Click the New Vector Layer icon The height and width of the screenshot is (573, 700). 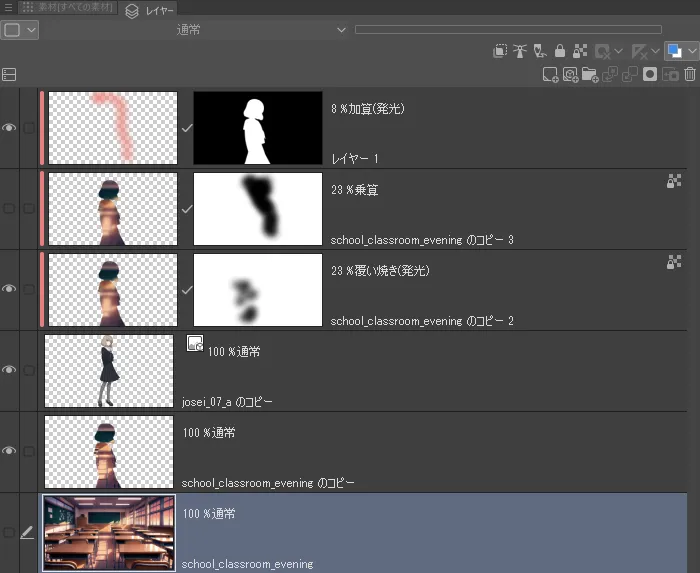click(571, 75)
